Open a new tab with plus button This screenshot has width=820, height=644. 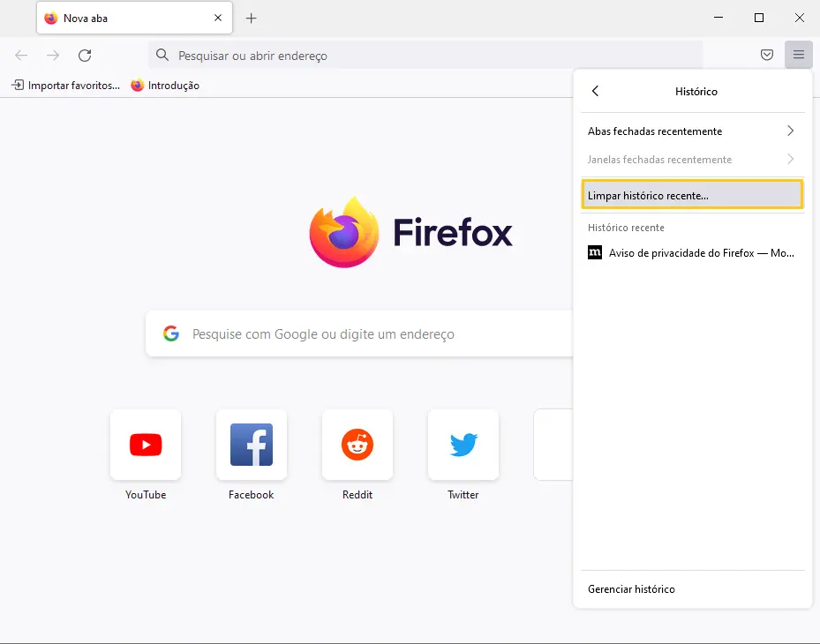tap(251, 19)
